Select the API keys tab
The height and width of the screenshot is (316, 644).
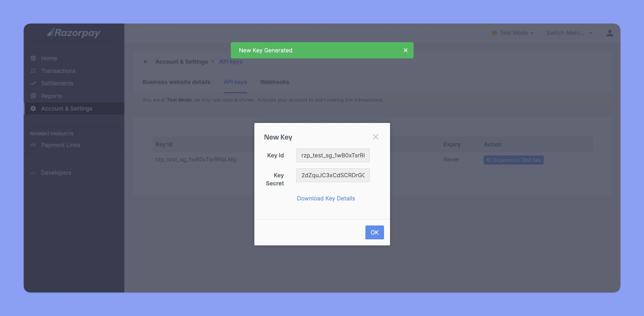(x=235, y=82)
